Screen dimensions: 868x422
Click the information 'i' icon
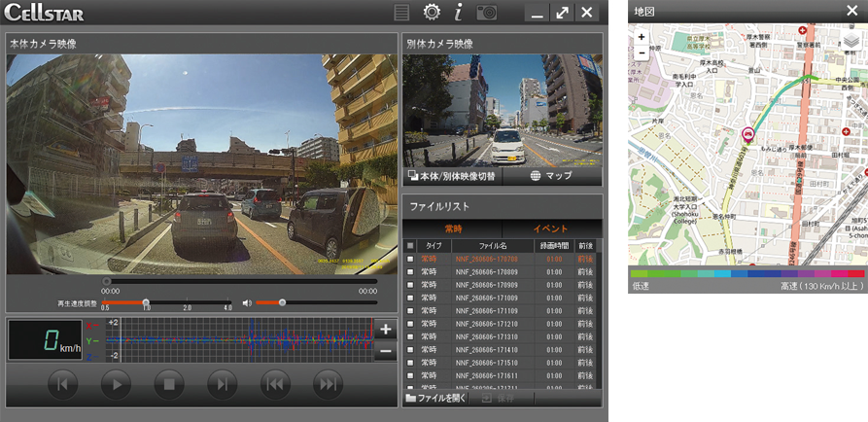click(458, 13)
